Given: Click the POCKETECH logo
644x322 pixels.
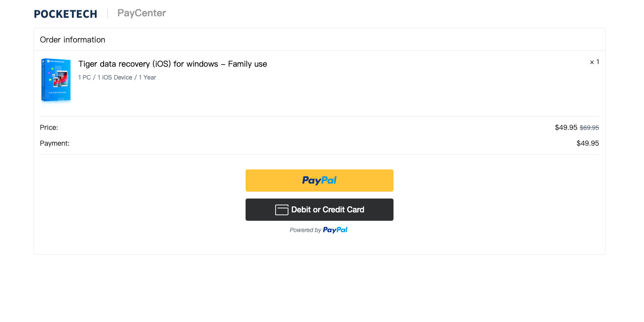Looking at the screenshot, I should point(65,14).
